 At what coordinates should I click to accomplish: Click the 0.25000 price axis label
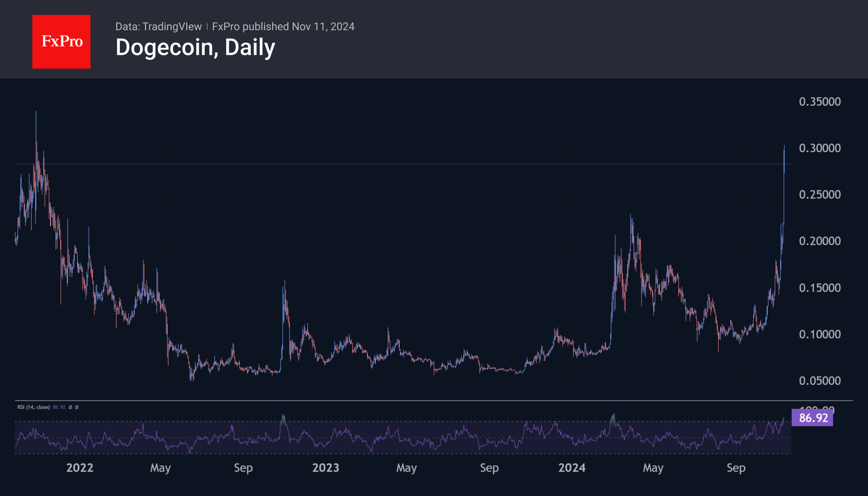click(x=819, y=195)
